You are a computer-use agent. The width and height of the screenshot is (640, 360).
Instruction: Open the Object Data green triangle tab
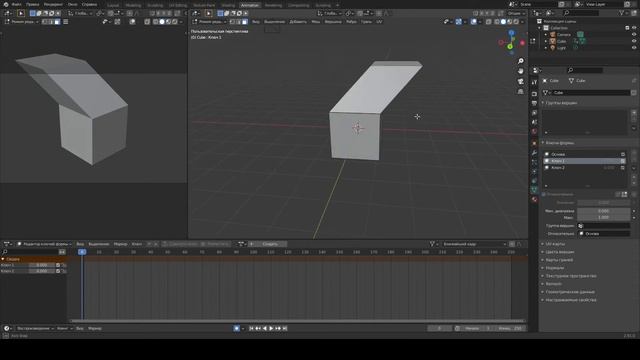click(x=534, y=190)
